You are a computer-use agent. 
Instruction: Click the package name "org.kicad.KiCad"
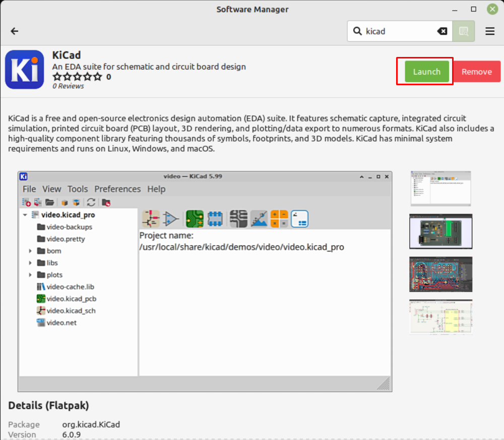click(91, 424)
